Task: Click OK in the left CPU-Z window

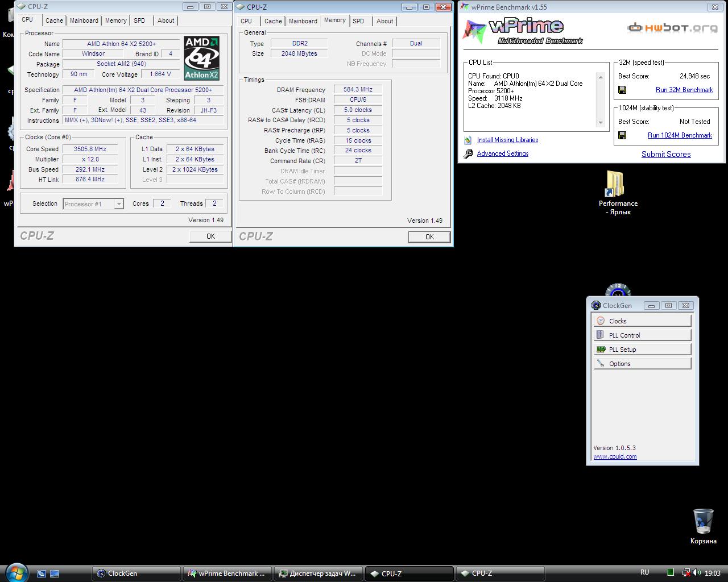Action: [x=210, y=236]
